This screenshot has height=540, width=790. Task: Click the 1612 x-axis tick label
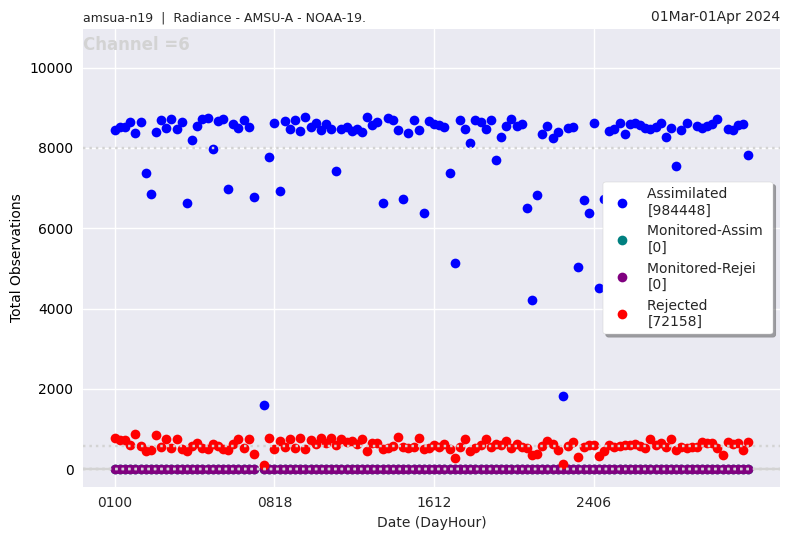point(434,502)
